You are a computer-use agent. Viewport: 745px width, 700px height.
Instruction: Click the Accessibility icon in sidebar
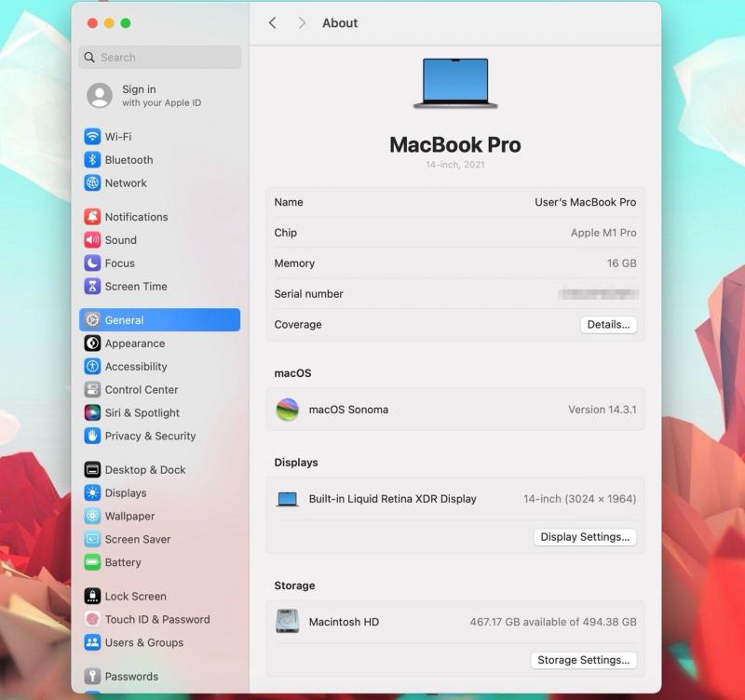92,367
